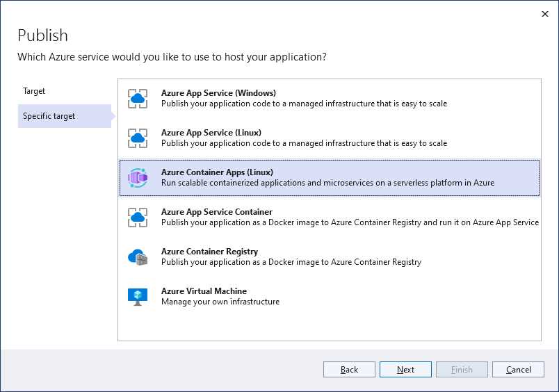
Task: Select Azure Container Apps (Linux) title
Action: coord(217,172)
